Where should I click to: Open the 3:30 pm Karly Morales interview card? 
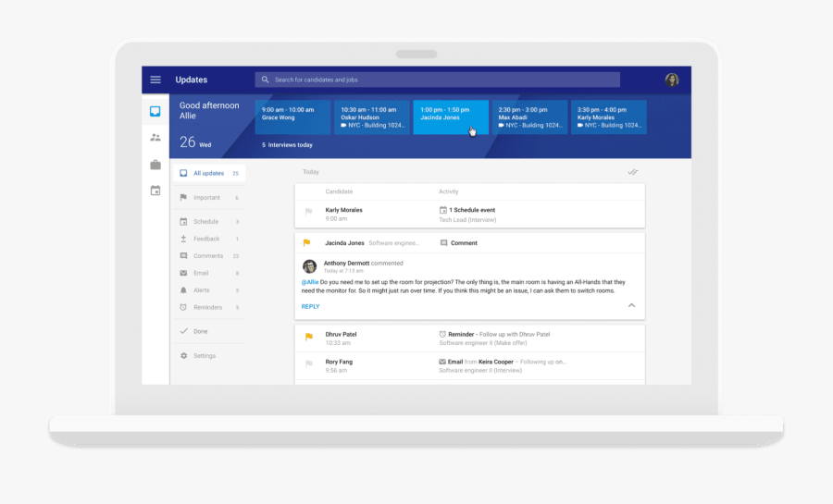(609, 117)
